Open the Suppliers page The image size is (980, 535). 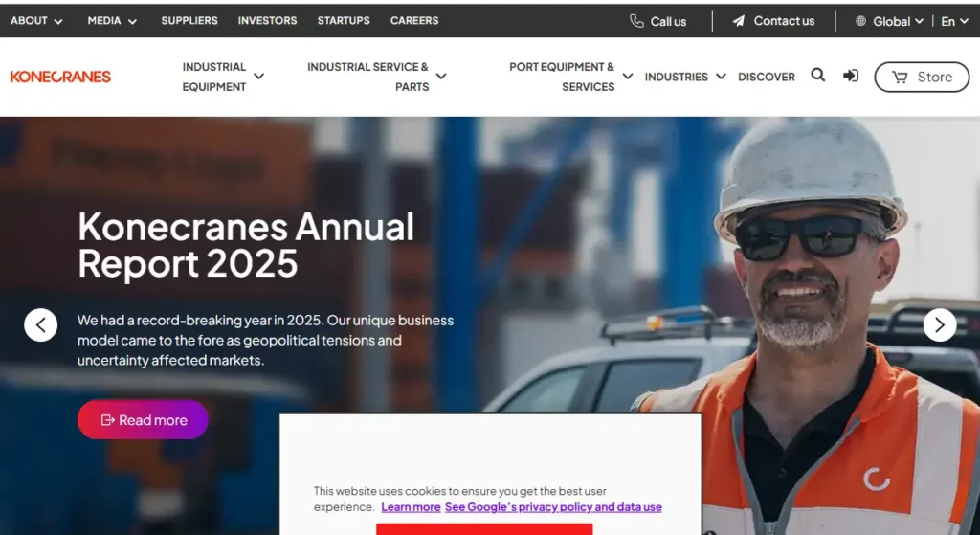click(x=189, y=21)
